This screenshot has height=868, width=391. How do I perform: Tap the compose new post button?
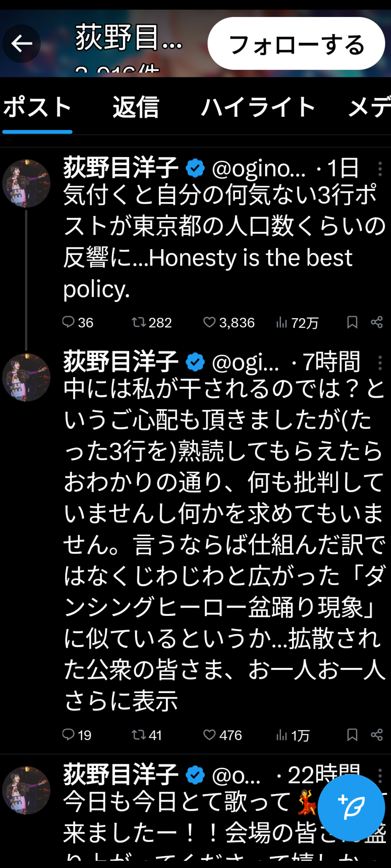[352, 807]
